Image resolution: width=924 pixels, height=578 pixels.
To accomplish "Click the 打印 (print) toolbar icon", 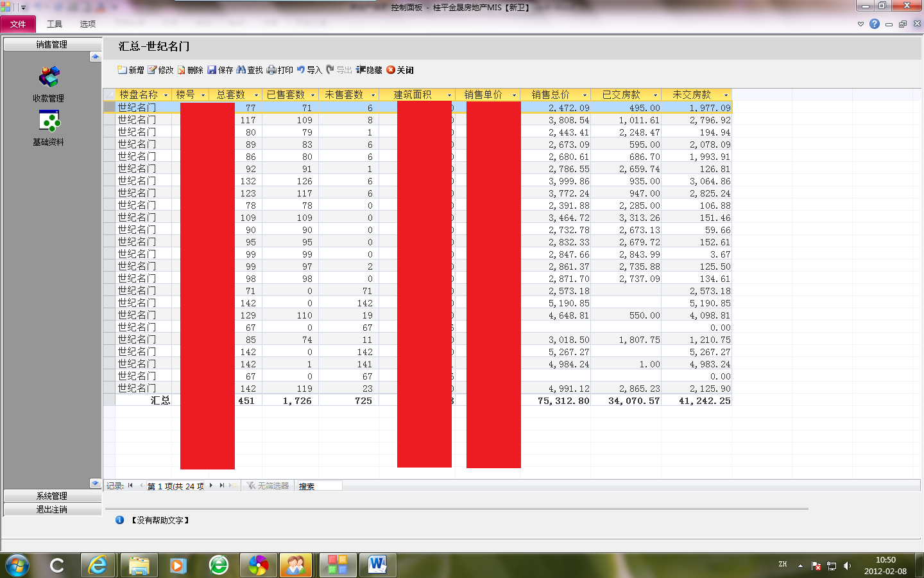I will click(x=271, y=70).
